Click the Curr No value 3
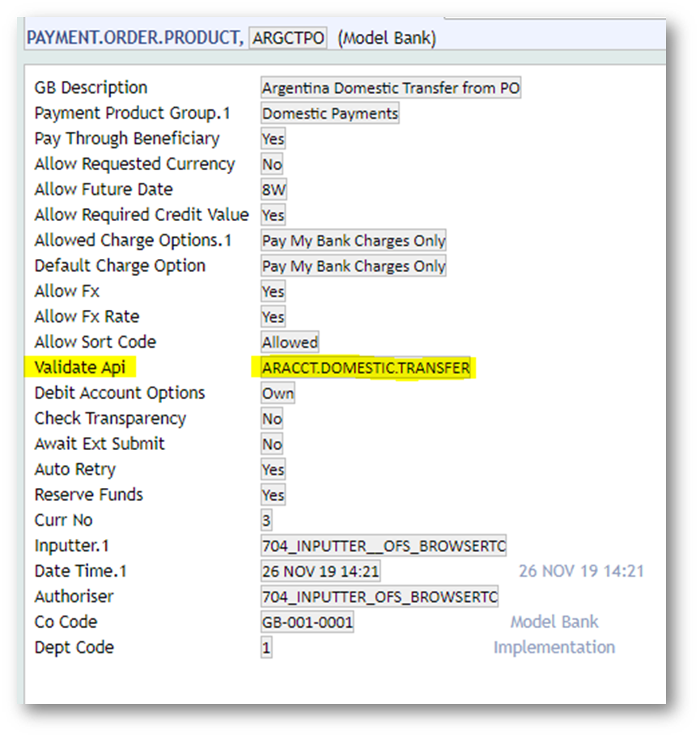700x738 pixels. point(266,520)
